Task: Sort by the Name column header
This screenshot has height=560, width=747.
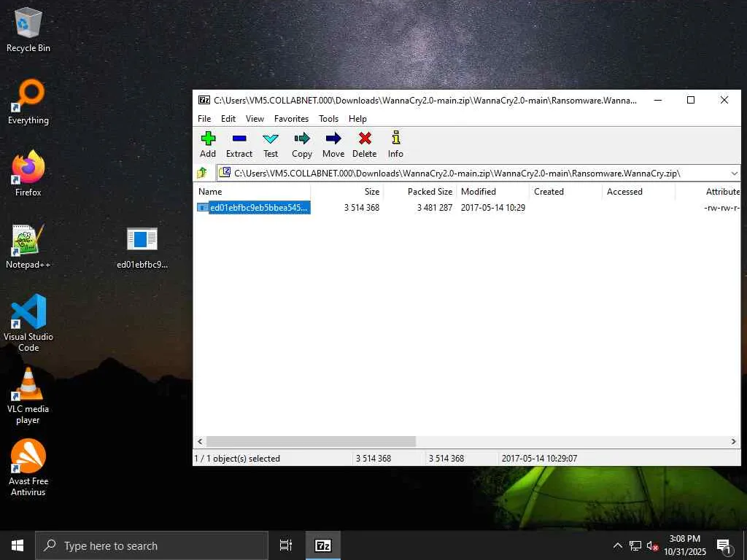Action: point(252,192)
